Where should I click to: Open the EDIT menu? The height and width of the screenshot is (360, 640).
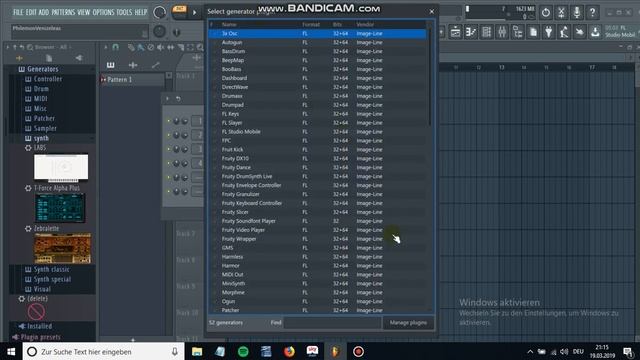pos(31,12)
